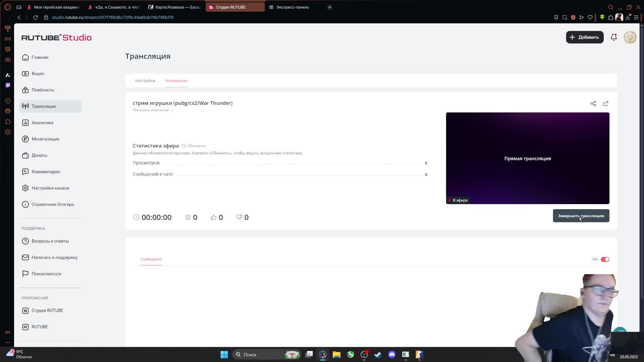Select the Сообщения tab
Screen dimensions: 644x362
tap(151, 259)
